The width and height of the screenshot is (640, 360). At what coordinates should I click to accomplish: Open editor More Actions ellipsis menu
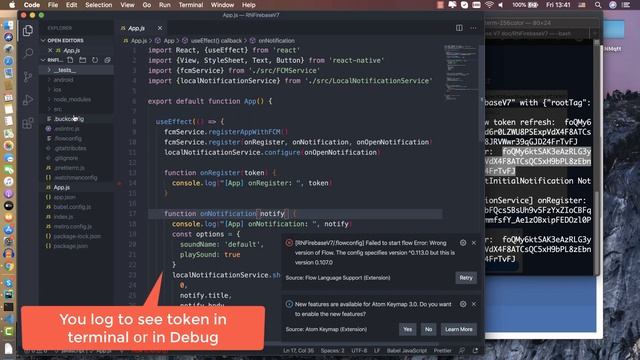tap(473, 28)
